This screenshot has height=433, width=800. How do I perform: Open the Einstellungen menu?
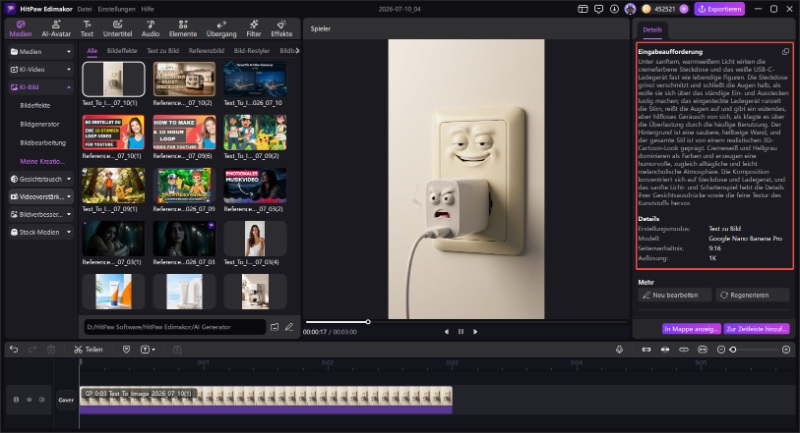coord(116,9)
